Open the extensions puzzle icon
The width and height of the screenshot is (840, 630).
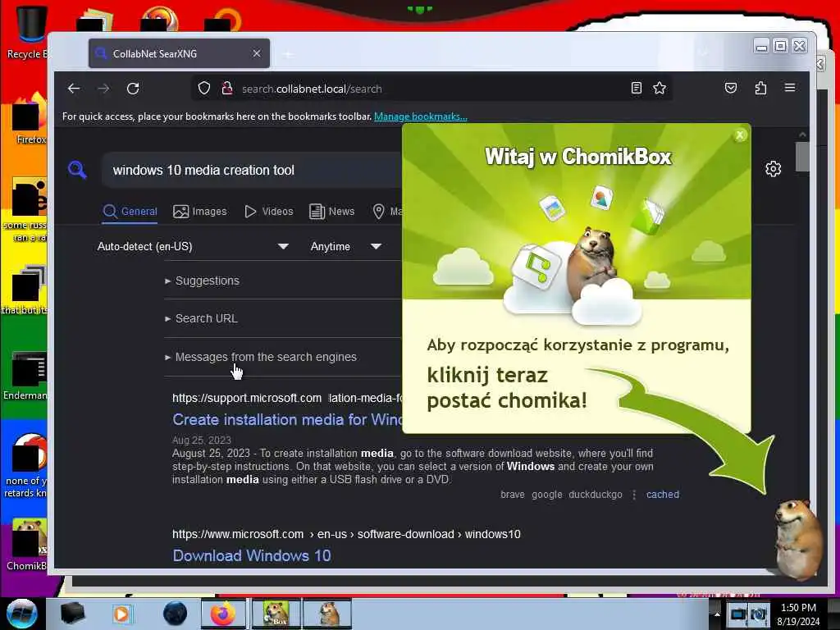click(x=760, y=88)
